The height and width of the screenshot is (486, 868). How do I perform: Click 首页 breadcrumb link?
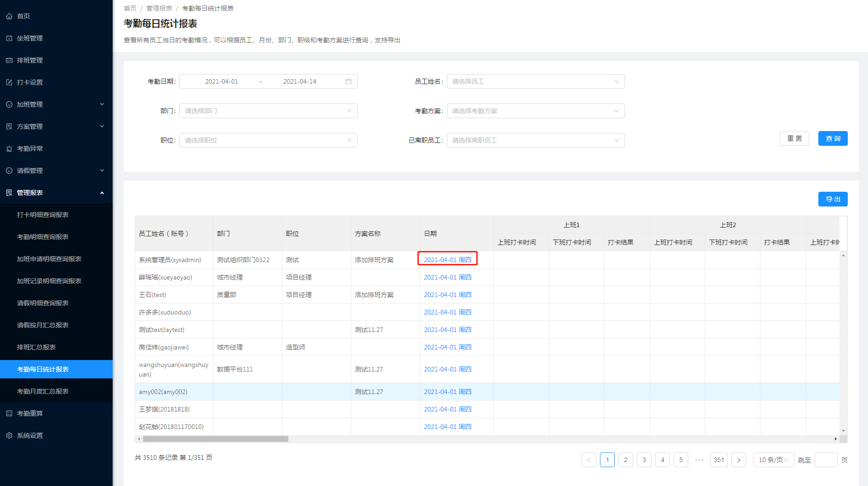coord(130,8)
